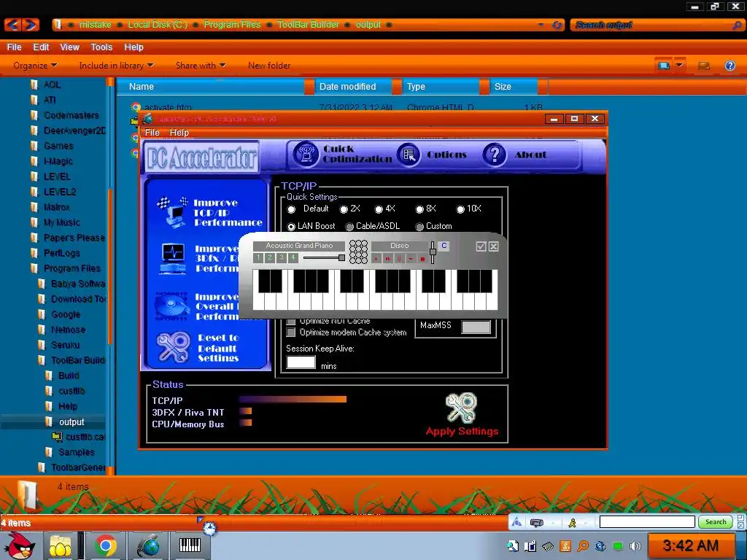Launch Angry Birds start button in taskbar
The image size is (747, 560).
click(18, 545)
